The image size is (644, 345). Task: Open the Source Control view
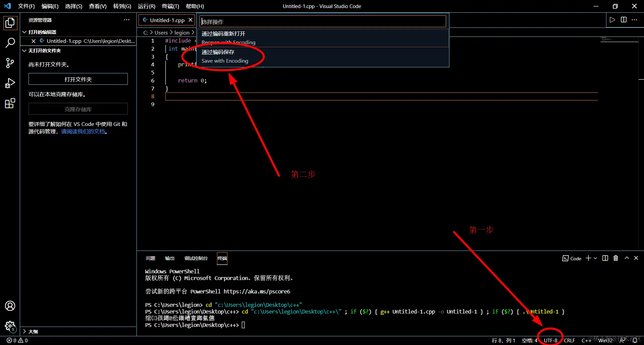10,63
